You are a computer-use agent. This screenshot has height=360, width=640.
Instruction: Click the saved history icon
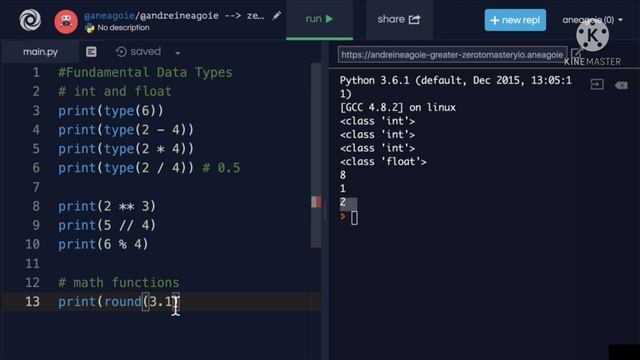click(x=121, y=51)
